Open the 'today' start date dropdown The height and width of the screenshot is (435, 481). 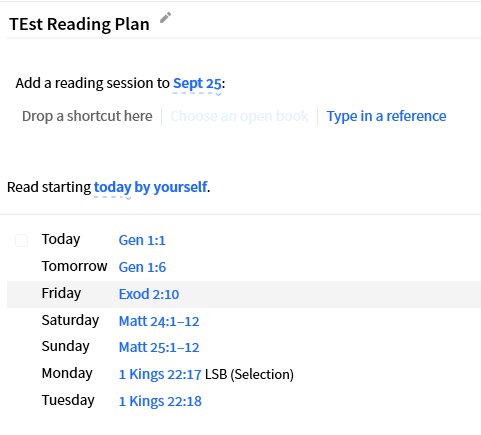(x=112, y=187)
